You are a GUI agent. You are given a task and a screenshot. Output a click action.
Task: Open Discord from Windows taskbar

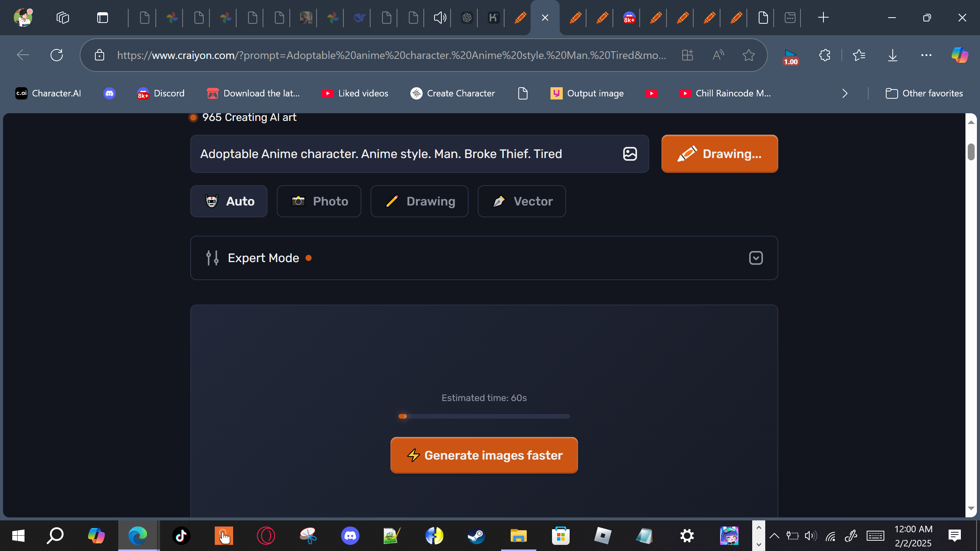350,536
